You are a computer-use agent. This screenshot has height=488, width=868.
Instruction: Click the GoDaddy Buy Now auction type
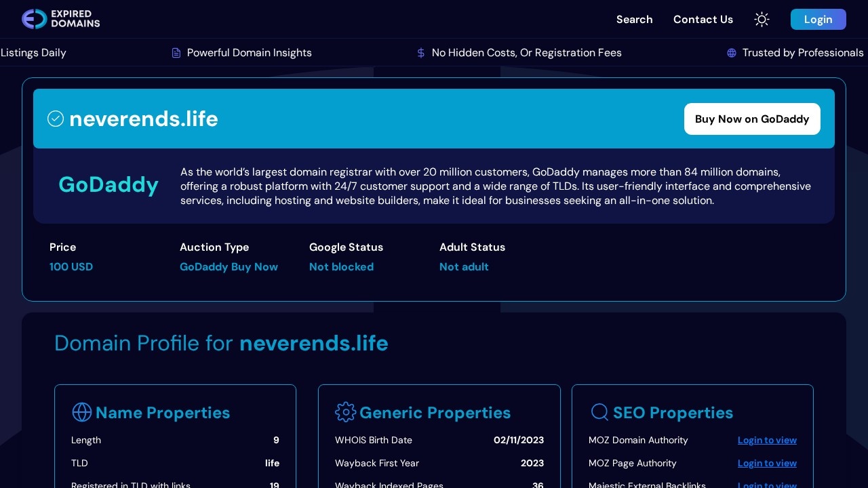pos(229,266)
